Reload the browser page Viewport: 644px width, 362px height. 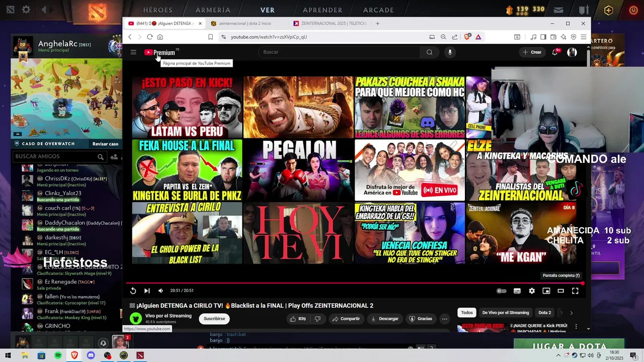(149, 37)
